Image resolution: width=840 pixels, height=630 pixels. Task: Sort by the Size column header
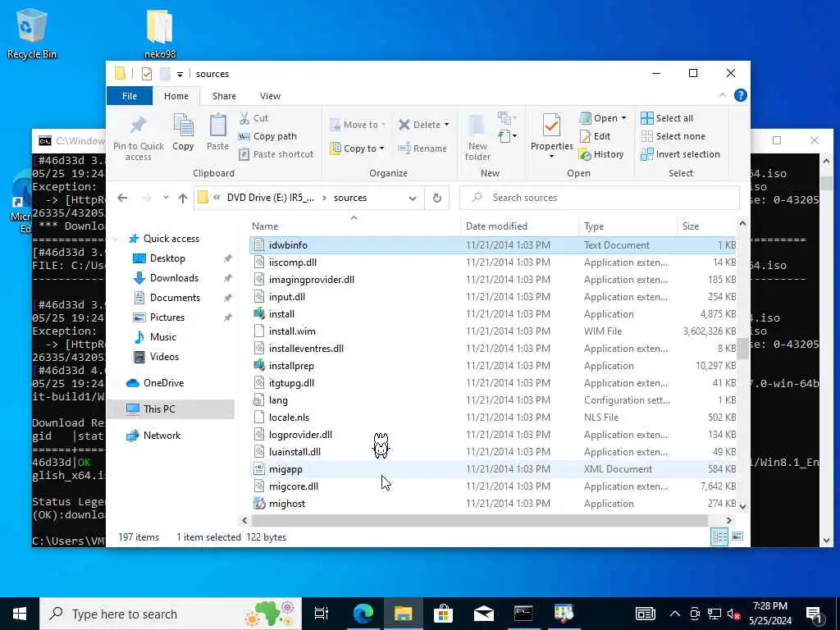click(707, 226)
